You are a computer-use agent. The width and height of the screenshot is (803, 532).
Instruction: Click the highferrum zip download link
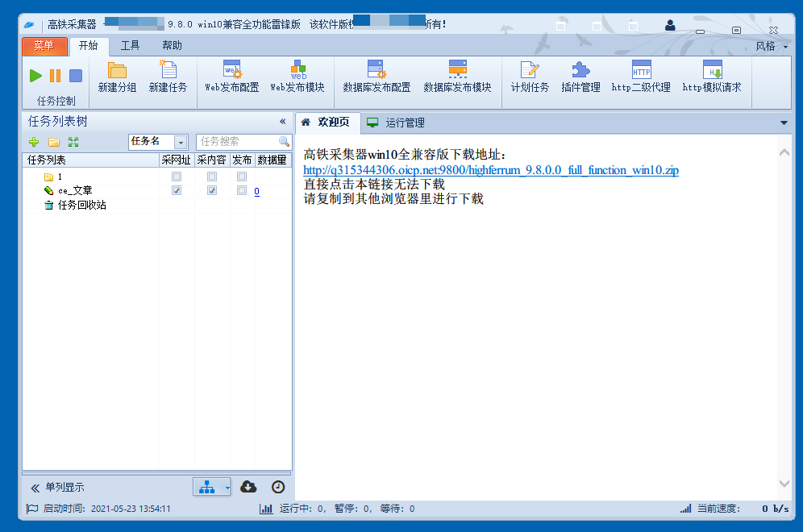492,171
